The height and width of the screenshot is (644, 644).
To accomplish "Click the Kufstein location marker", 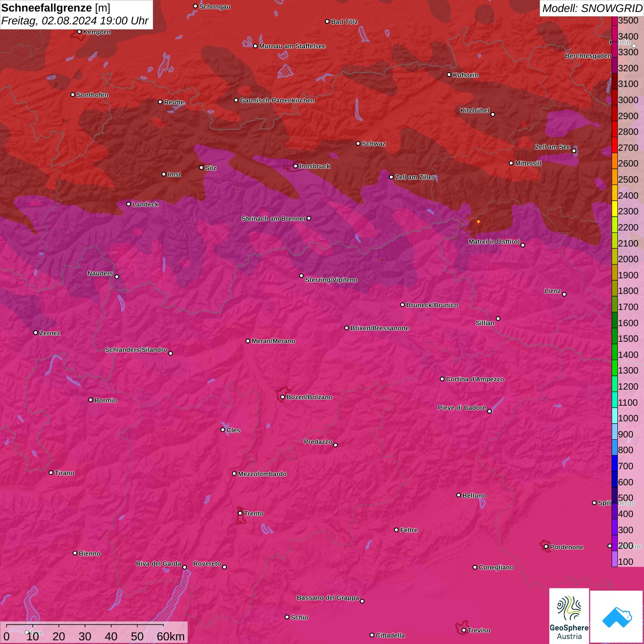I will coord(449,75).
